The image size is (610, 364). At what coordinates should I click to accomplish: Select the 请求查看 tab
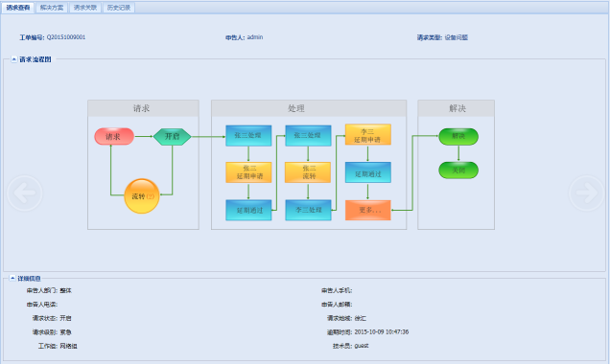click(x=18, y=8)
